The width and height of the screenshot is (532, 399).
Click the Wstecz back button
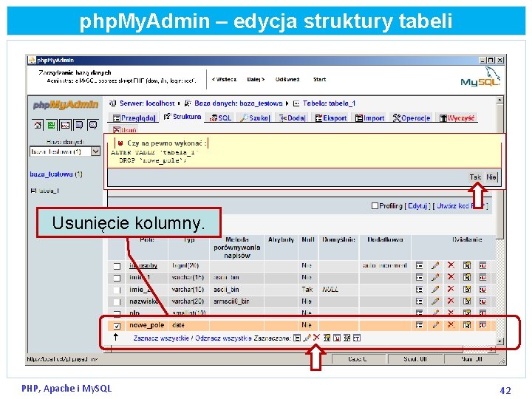(224, 79)
